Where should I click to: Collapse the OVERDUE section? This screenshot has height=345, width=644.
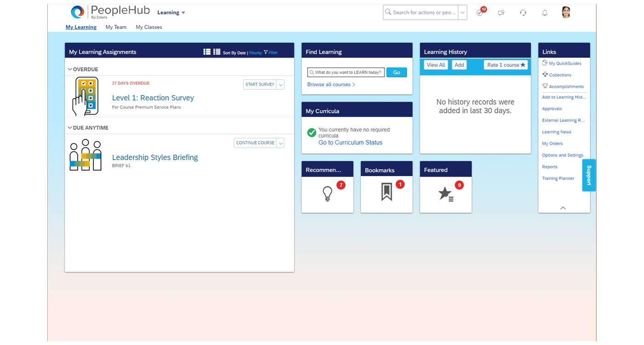[70, 69]
